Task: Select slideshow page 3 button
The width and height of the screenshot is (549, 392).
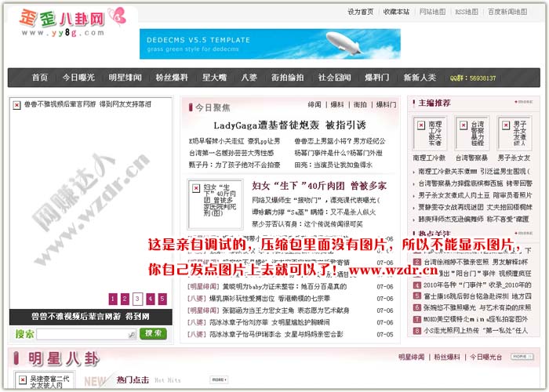Action: coord(137,299)
